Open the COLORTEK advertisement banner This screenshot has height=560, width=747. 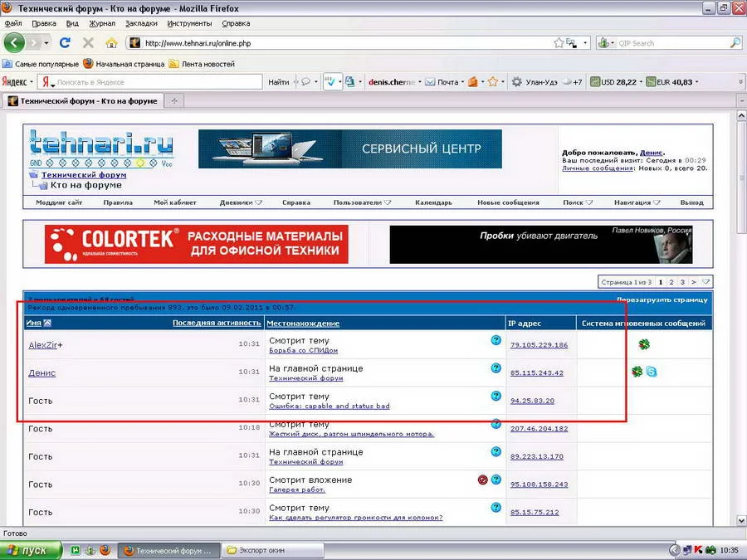pos(196,244)
